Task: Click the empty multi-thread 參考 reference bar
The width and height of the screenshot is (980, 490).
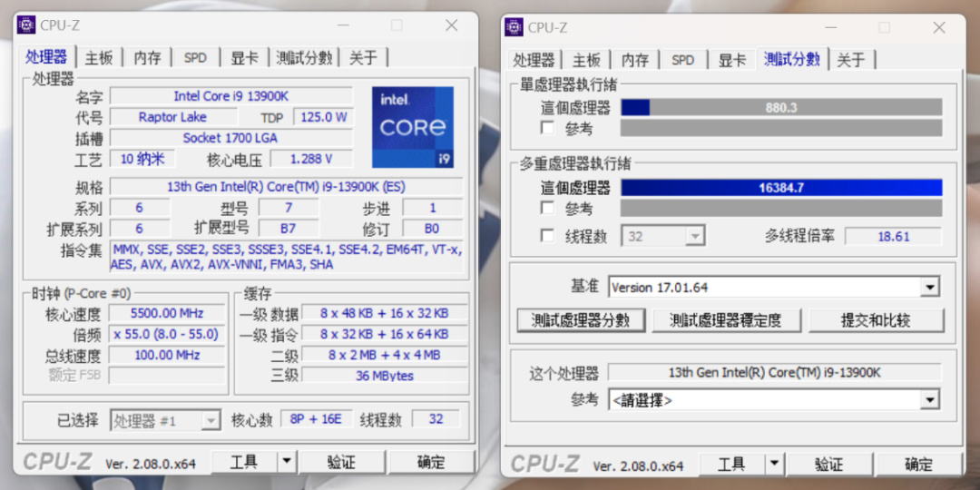Action: pos(781,208)
